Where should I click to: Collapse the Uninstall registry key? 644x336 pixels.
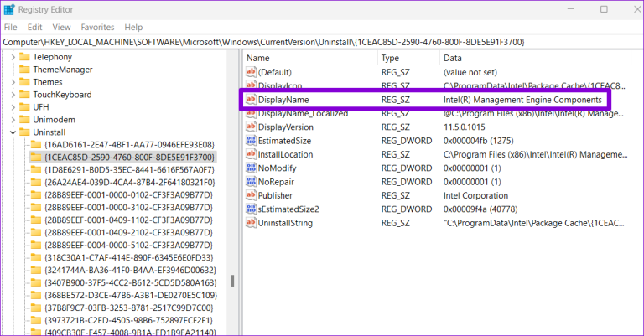coord(12,132)
